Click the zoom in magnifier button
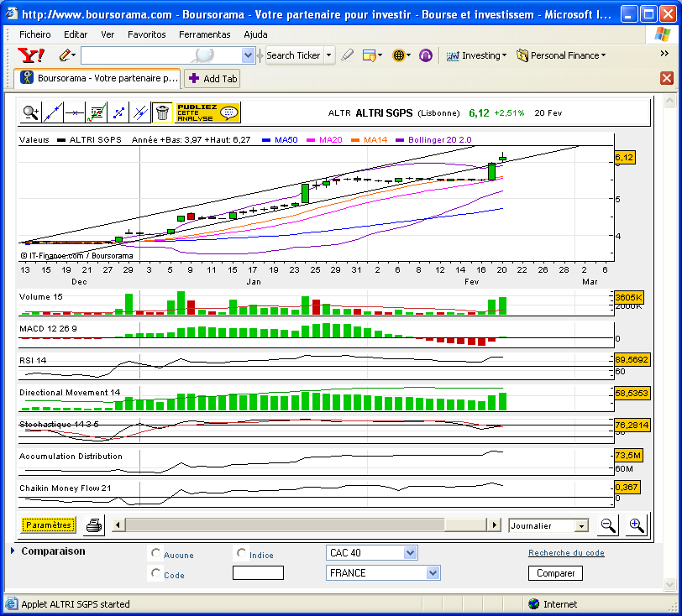682x616 pixels. click(637, 525)
